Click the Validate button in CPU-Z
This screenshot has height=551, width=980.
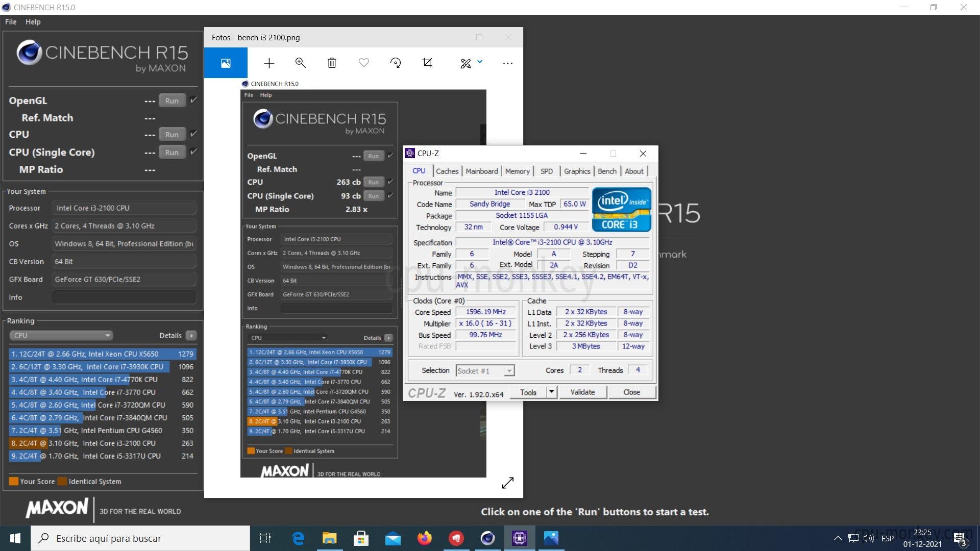582,392
